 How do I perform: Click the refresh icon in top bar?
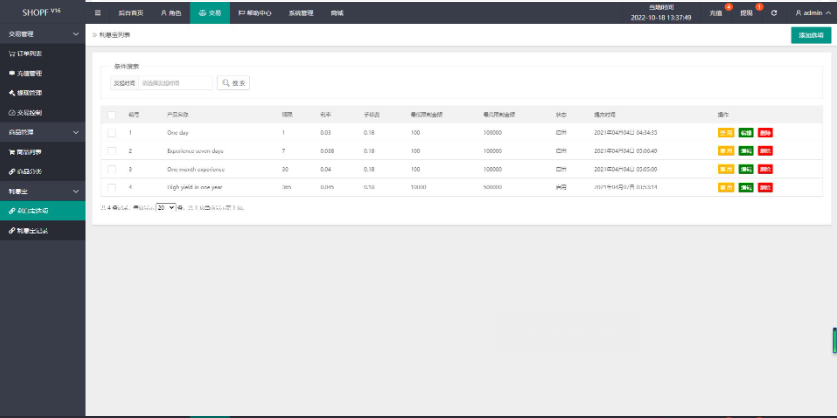point(774,13)
